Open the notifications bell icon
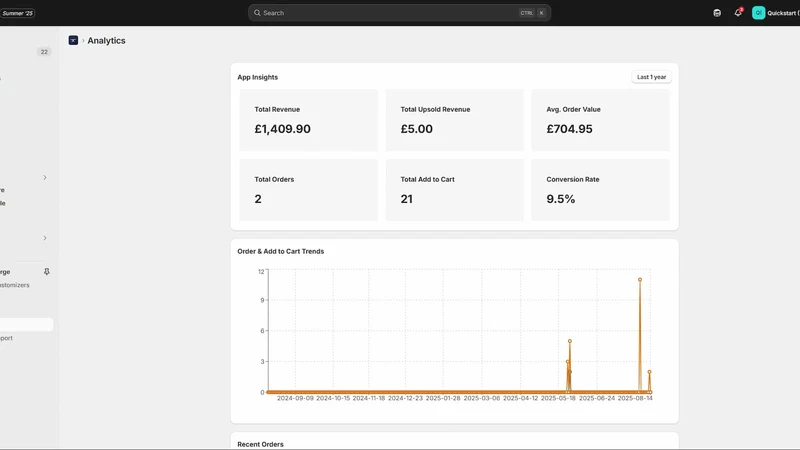 [738, 13]
